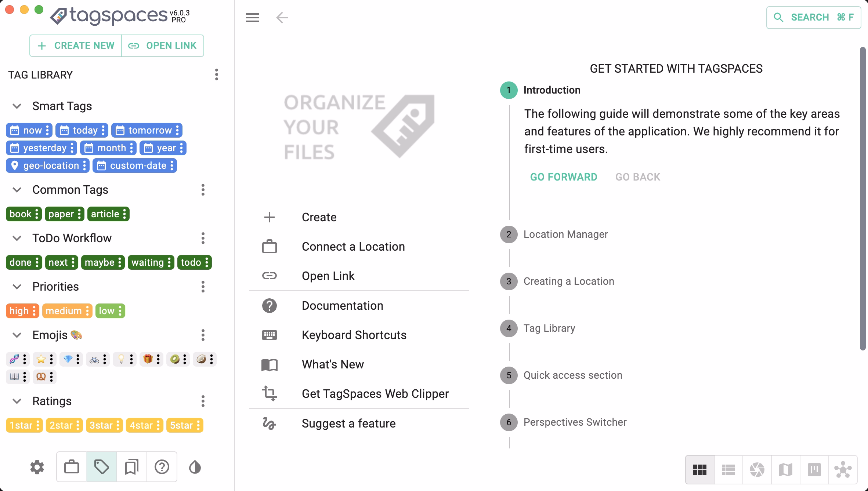Click Suggest a feature entry
Viewport: 868px width, 491px height.
tap(359, 423)
